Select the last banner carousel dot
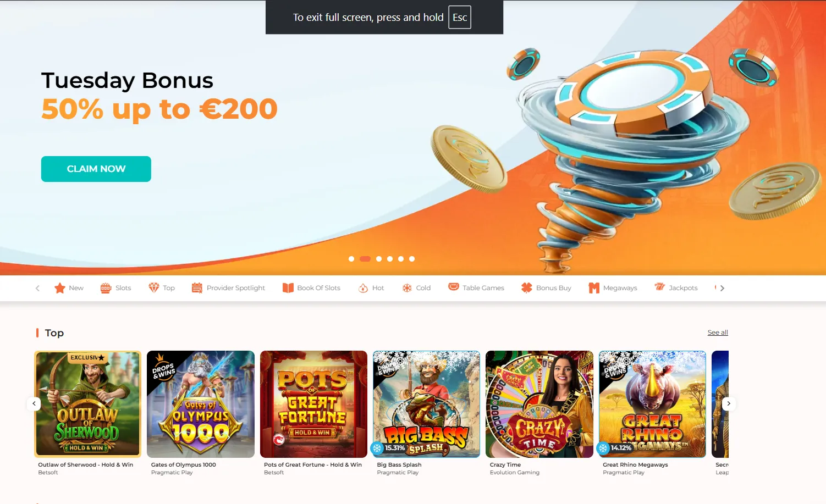The width and height of the screenshot is (826, 504). point(412,259)
